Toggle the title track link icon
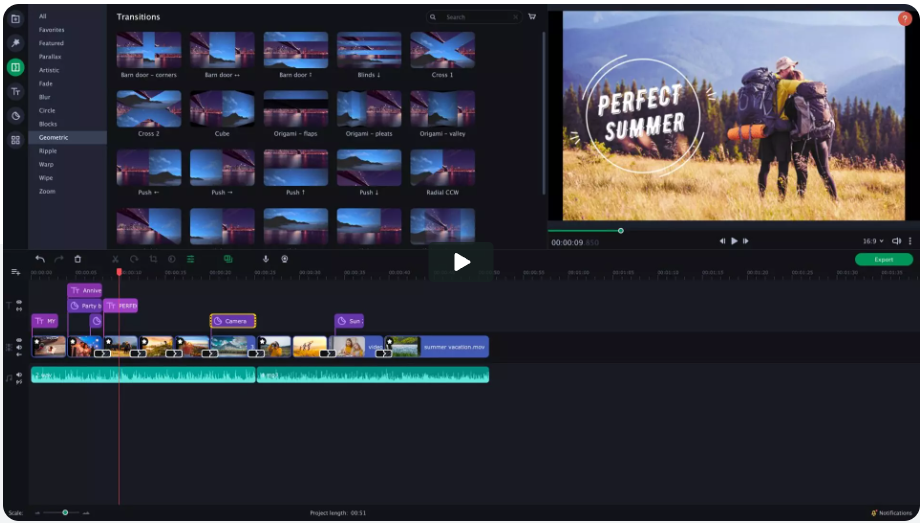Screen dimensions: 920x523 pyautogui.click(x=19, y=309)
